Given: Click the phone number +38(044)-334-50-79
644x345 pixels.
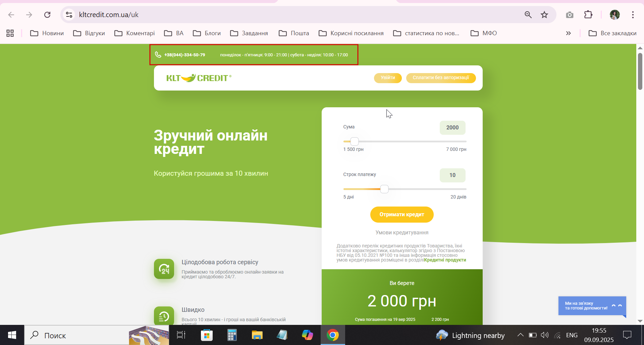Looking at the screenshot, I should coord(185,55).
